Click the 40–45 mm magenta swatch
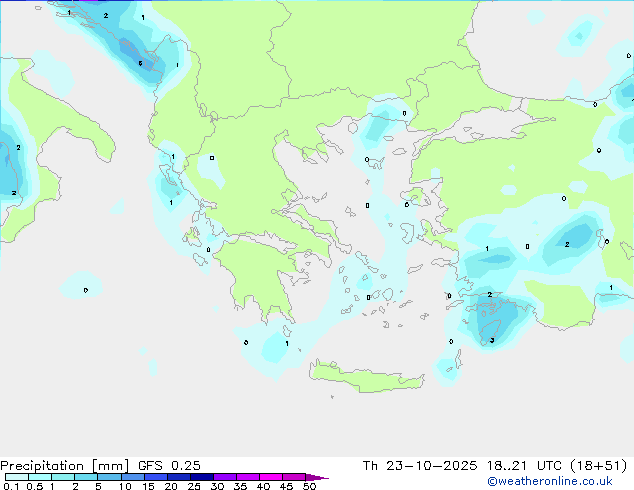This screenshot has width=634, height=490. 271,477
